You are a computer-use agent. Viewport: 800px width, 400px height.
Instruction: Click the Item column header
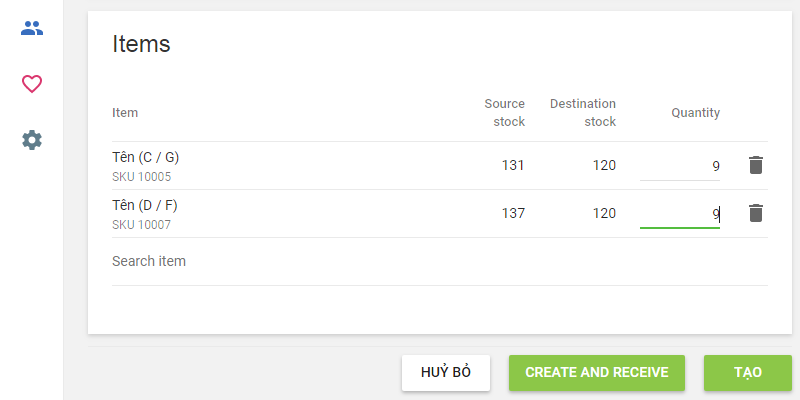(x=125, y=113)
